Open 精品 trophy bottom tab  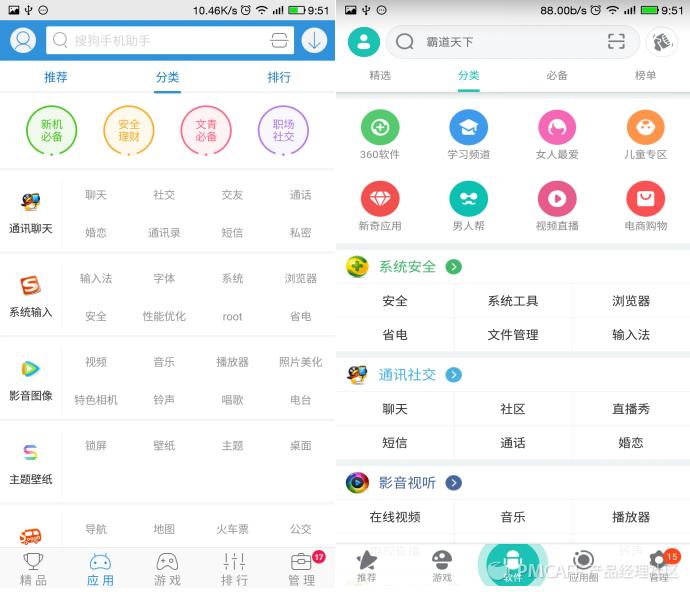click(x=33, y=570)
